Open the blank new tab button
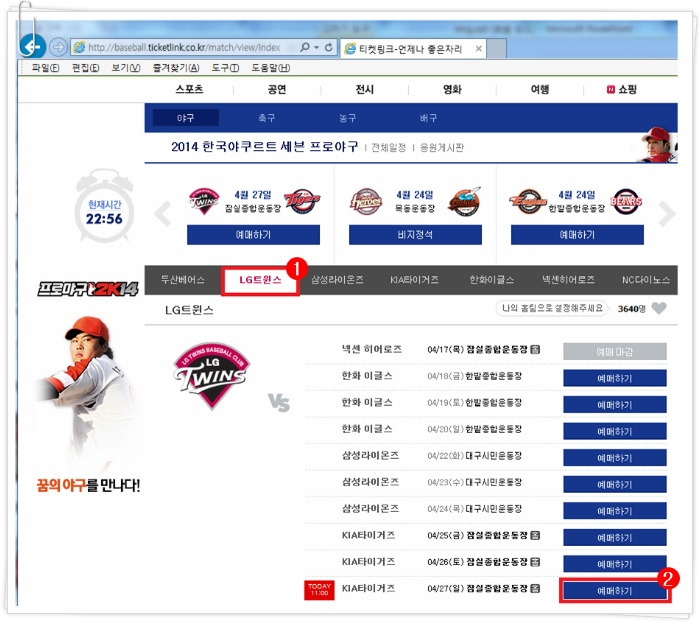This screenshot has height=624, width=699. [497, 49]
